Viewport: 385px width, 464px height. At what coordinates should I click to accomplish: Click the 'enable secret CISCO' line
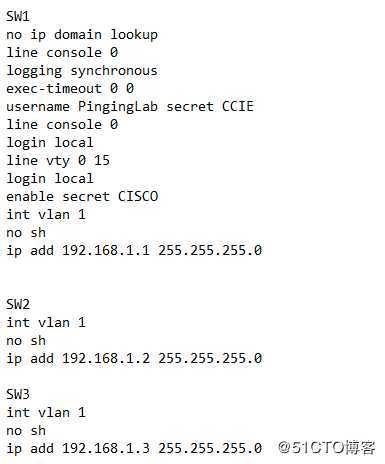[82, 196]
